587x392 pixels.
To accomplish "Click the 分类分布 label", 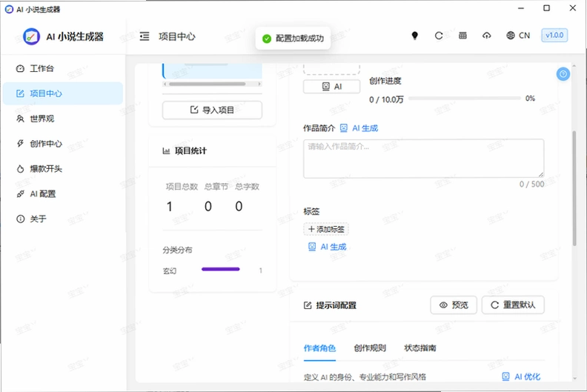I will pyautogui.click(x=177, y=250).
